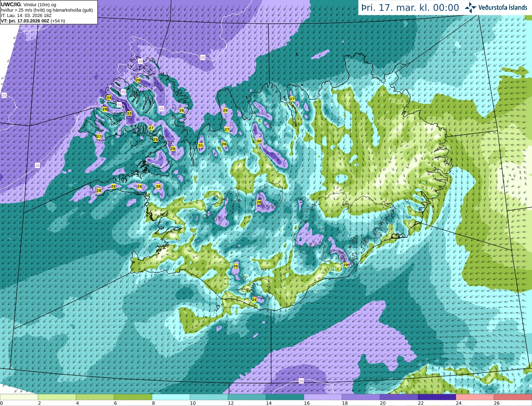Click the legend scale value 22
This screenshot has height=406, width=532.
[421, 403]
